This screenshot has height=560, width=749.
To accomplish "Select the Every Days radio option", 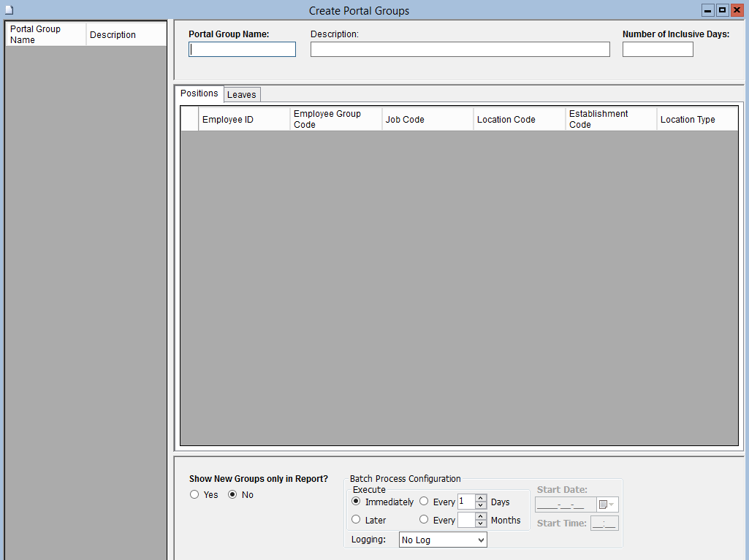I will (424, 502).
